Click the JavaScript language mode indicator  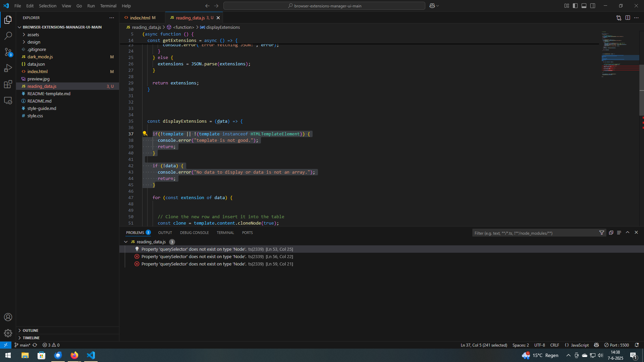tap(580, 345)
